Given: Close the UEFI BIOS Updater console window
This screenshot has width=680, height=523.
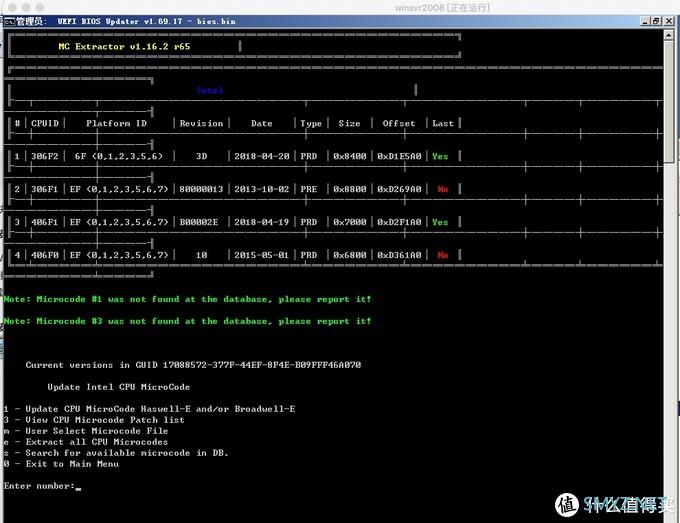Looking at the screenshot, I should (x=669, y=21).
